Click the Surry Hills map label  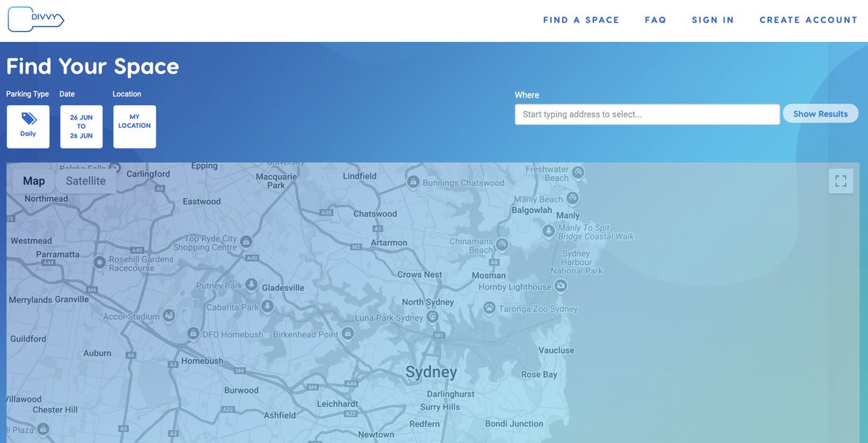(x=441, y=407)
